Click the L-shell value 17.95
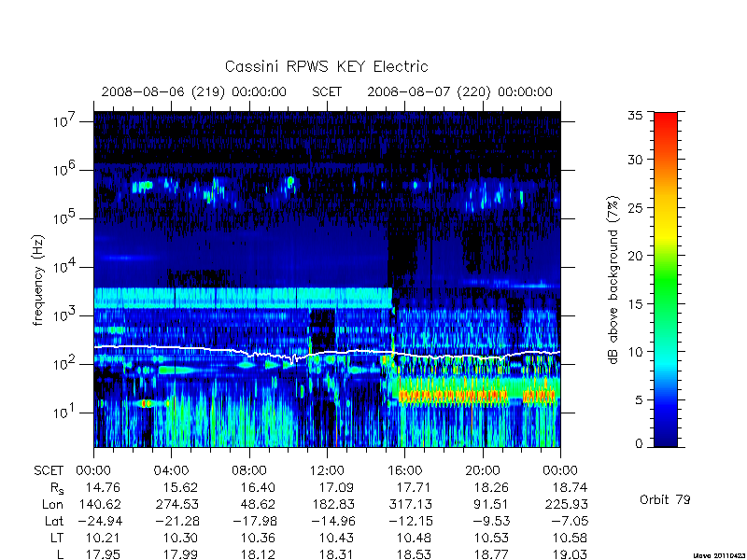 point(103,554)
